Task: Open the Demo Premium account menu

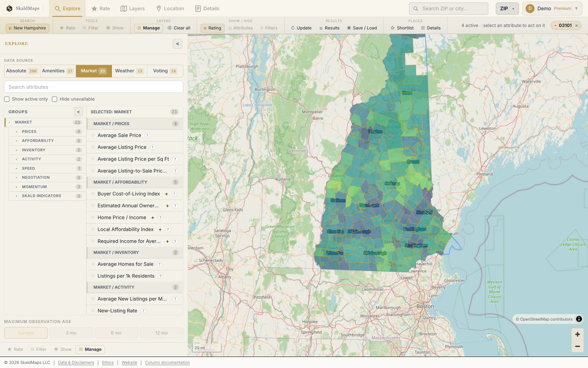Action: (x=552, y=9)
